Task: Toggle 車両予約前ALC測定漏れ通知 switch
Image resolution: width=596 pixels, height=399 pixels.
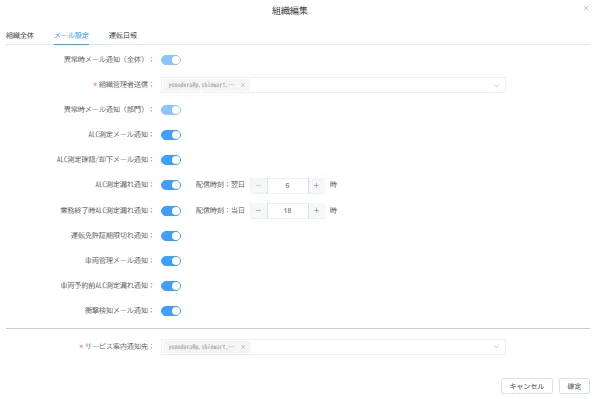Action: (171, 286)
